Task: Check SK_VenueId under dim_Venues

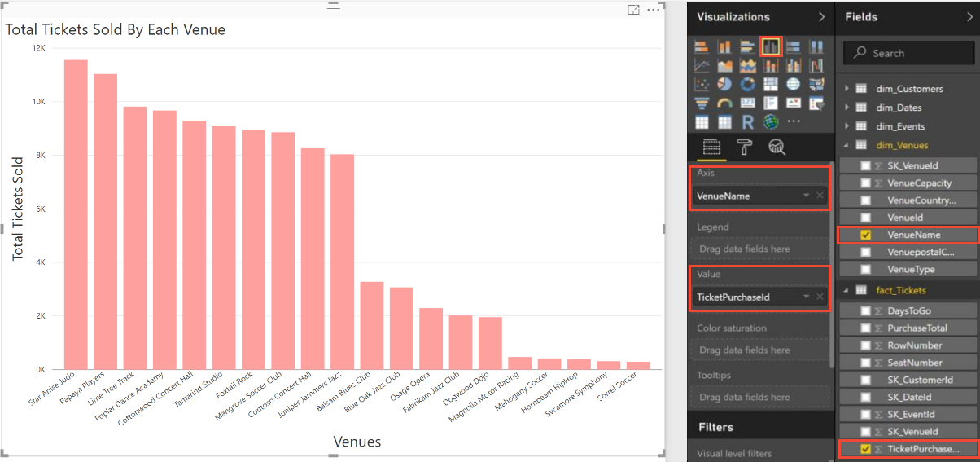Action: tap(865, 165)
